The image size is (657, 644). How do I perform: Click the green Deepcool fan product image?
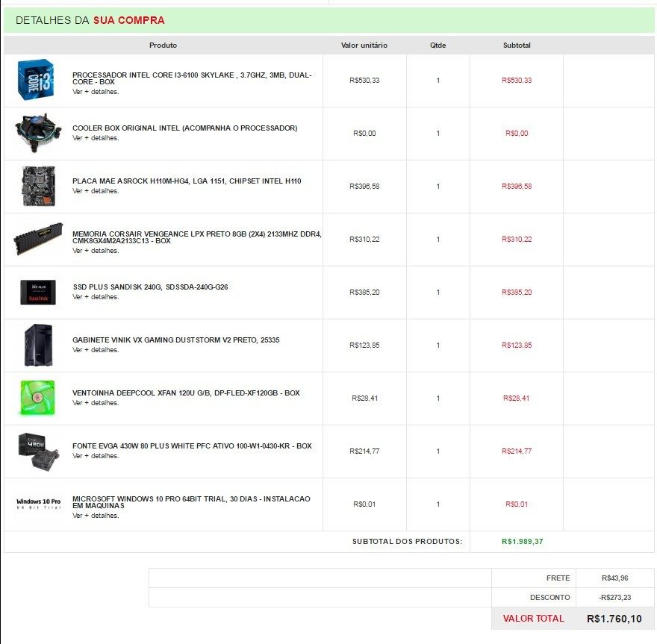tap(38, 398)
